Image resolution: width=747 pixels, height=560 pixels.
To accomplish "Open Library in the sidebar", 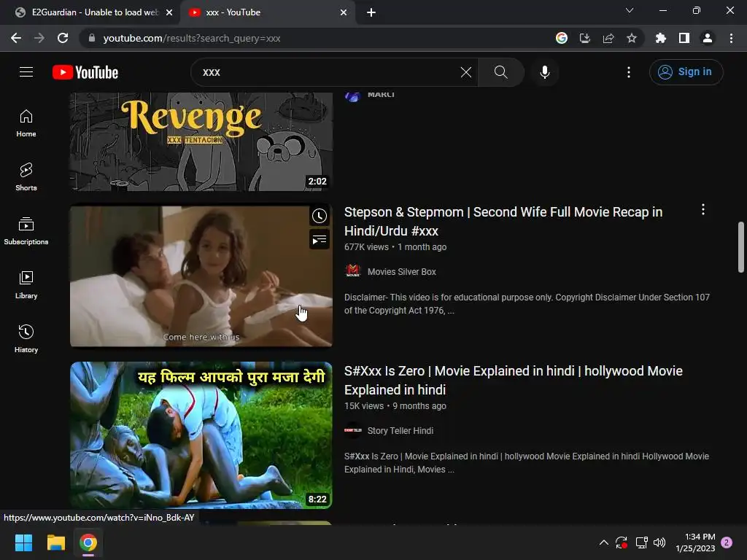I will [26, 285].
